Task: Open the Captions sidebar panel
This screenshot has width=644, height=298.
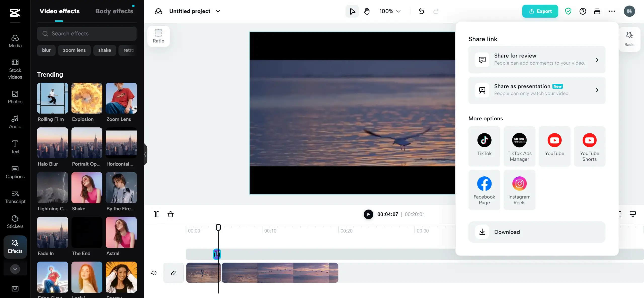Action: click(15, 172)
